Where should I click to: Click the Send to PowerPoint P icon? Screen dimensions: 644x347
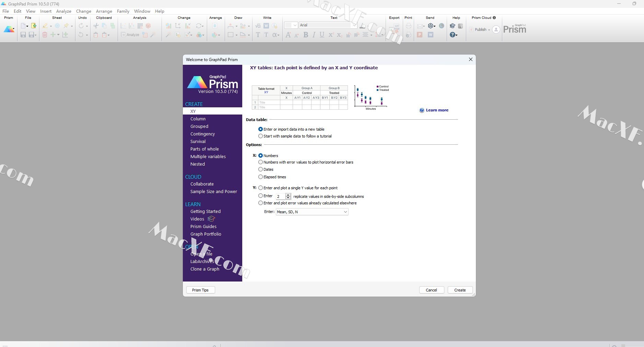[x=420, y=35]
